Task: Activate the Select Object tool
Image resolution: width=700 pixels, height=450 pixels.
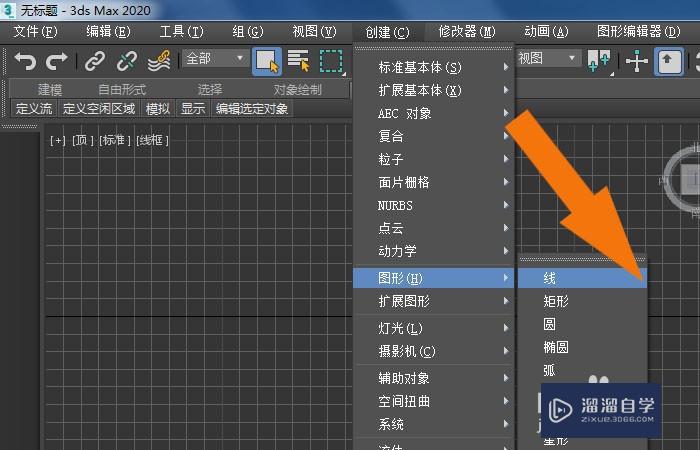Action: [267, 61]
